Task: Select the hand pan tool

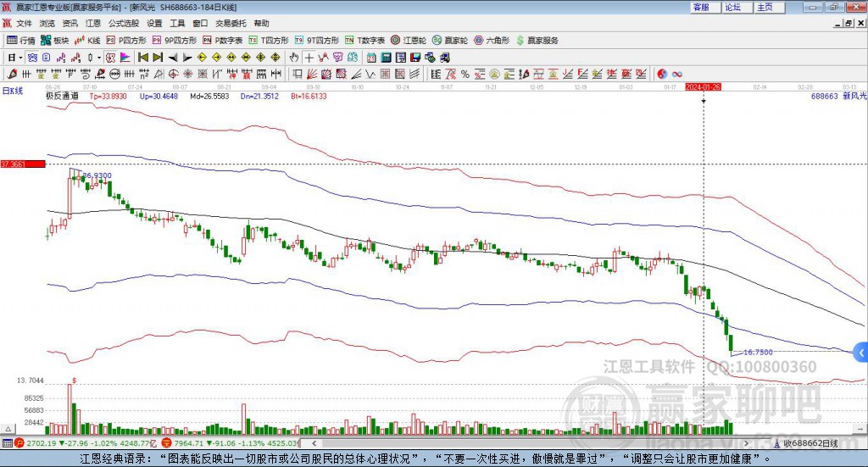Action: 294,58
